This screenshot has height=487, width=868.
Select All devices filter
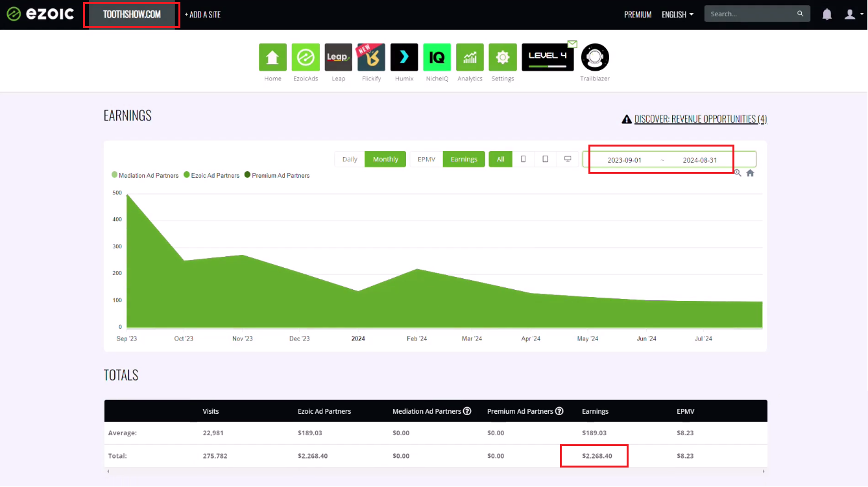click(500, 159)
